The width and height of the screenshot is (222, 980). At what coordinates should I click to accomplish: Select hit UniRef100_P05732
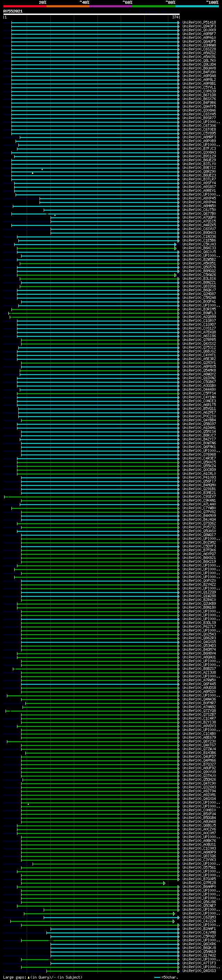[199, 527]
